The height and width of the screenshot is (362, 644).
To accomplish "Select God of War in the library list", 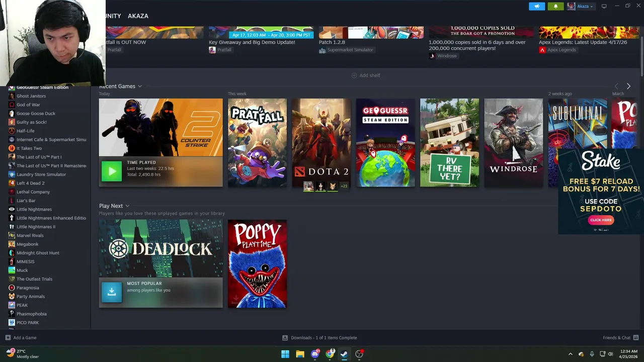I will 28,105.
